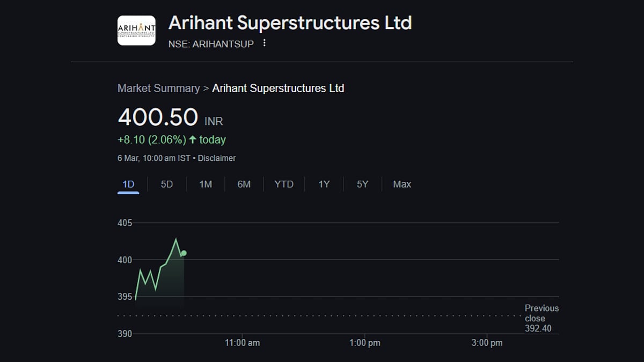The width and height of the screenshot is (644, 362).
Task: Click the Arihant Superstructures company logo
Action: 136,30
